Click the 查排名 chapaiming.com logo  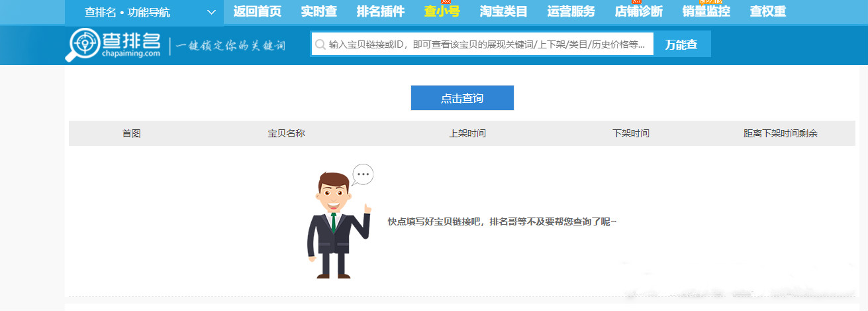click(113, 45)
